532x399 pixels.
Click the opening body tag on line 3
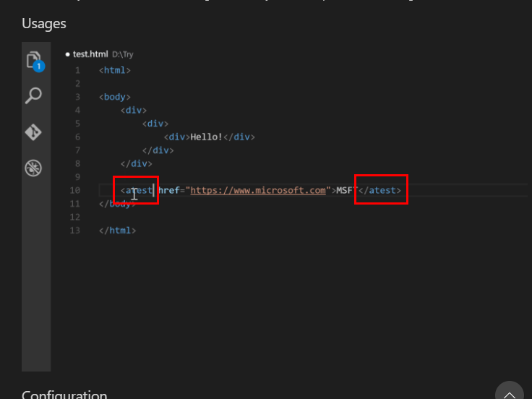115,97
